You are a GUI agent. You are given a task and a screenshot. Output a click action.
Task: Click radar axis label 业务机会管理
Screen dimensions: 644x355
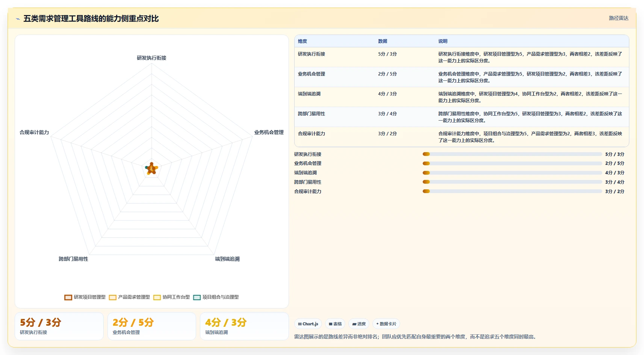[x=269, y=132]
